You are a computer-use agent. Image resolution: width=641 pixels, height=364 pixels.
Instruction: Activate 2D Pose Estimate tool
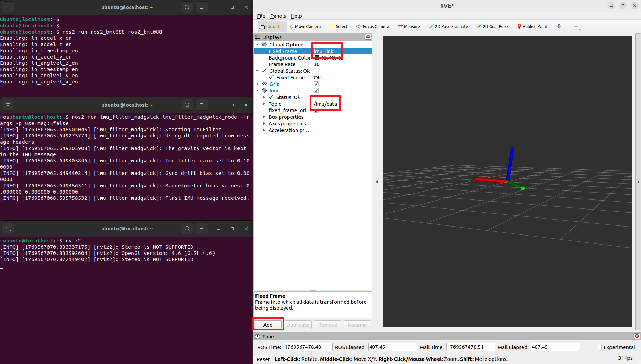pos(448,26)
